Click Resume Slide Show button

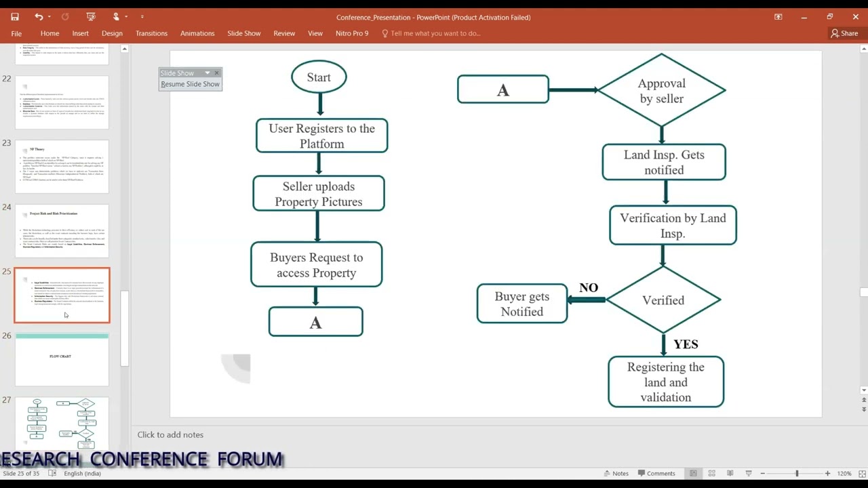point(190,84)
